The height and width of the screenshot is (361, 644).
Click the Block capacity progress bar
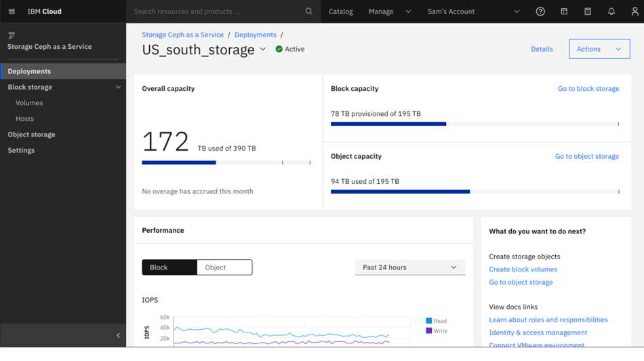click(x=475, y=123)
